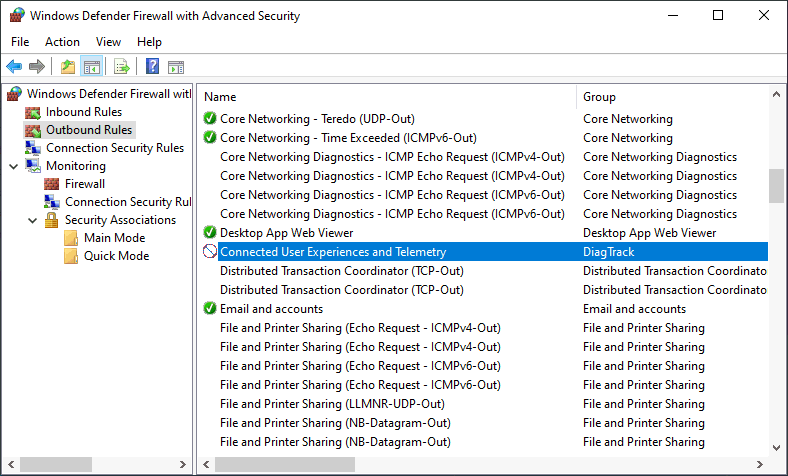Screen dimensions: 788x476
Task: Click the DiagTrack group cell
Action: pos(609,252)
